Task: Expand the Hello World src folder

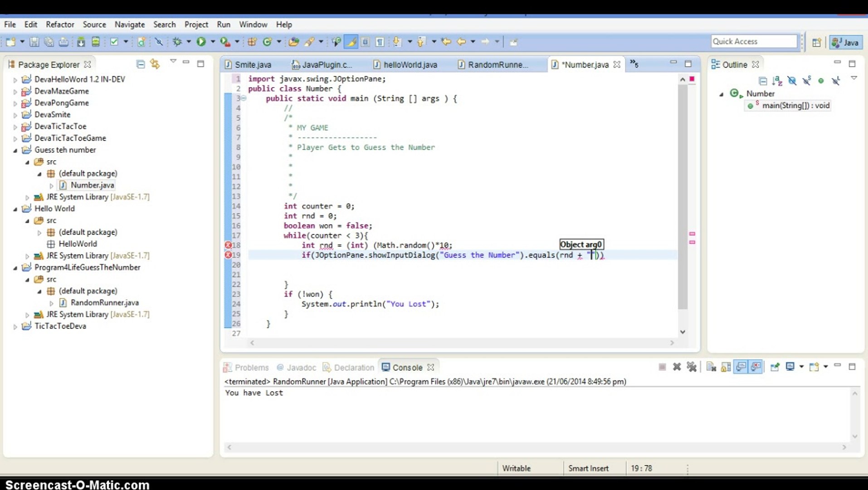Action: [x=28, y=220]
